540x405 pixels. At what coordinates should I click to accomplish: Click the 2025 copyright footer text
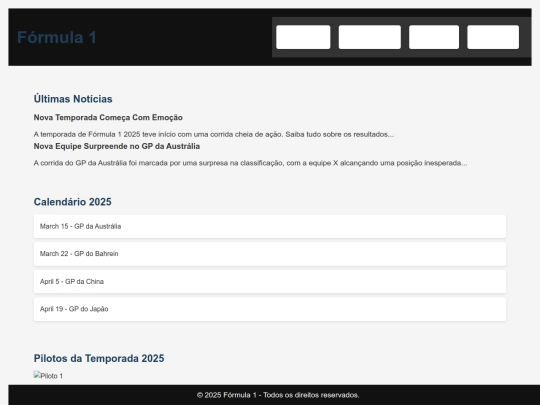[278, 395]
